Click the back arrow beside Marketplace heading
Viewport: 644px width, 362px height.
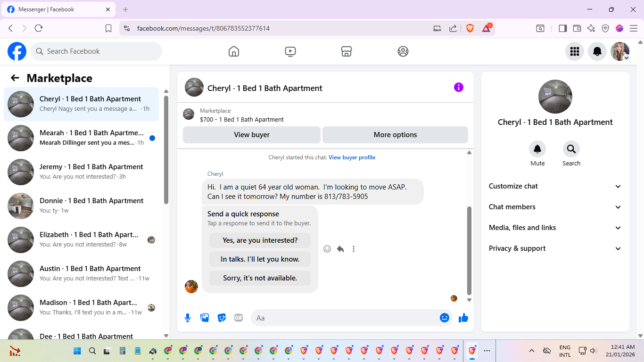(x=15, y=78)
